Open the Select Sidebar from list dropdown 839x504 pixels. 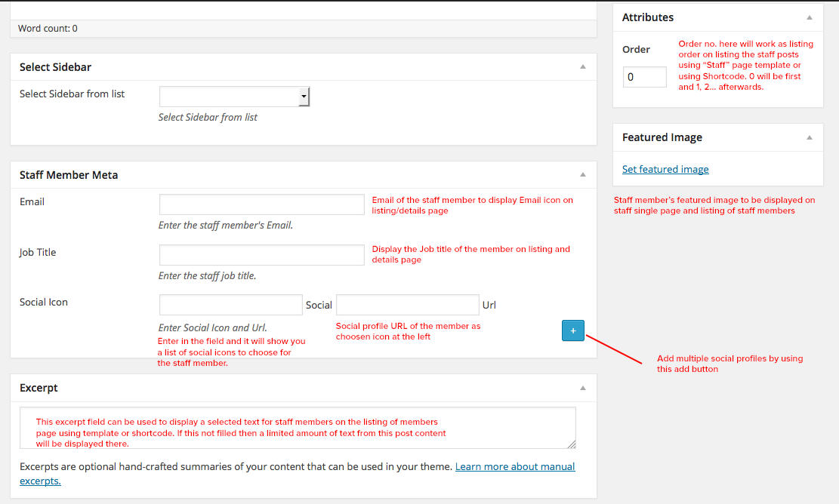pyautogui.click(x=235, y=97)
